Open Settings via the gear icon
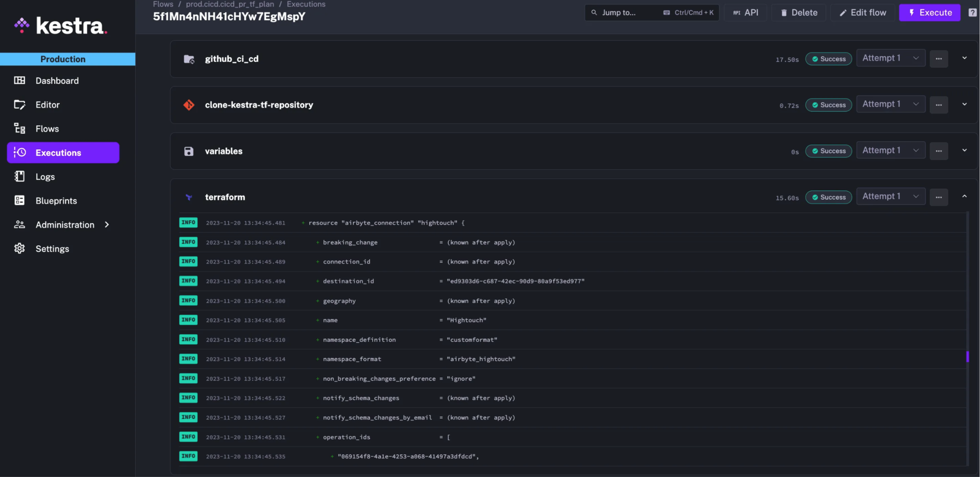The width and height of the screenshot is (980, 477). [x=19, y=248]
